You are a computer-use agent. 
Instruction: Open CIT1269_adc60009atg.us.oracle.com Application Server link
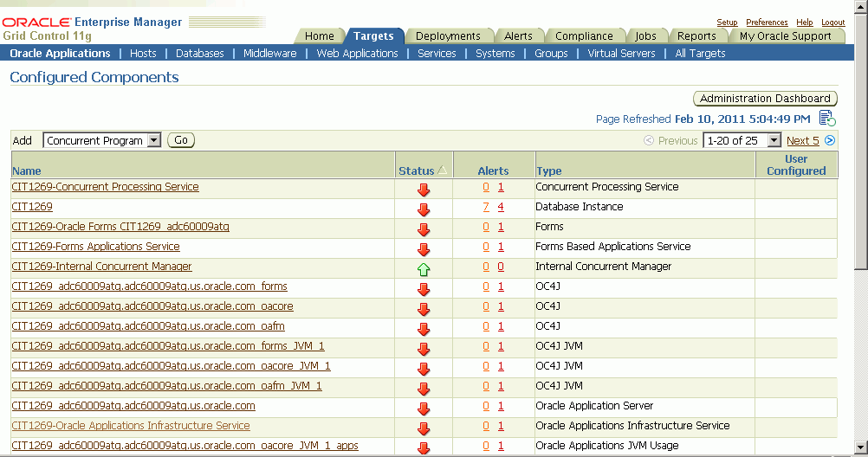[133, 406]
